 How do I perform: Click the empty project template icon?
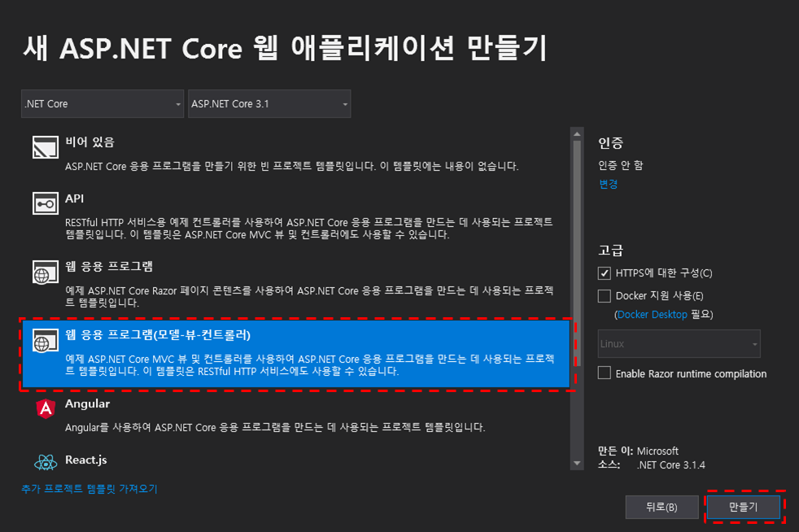click(x=46, y=146)
